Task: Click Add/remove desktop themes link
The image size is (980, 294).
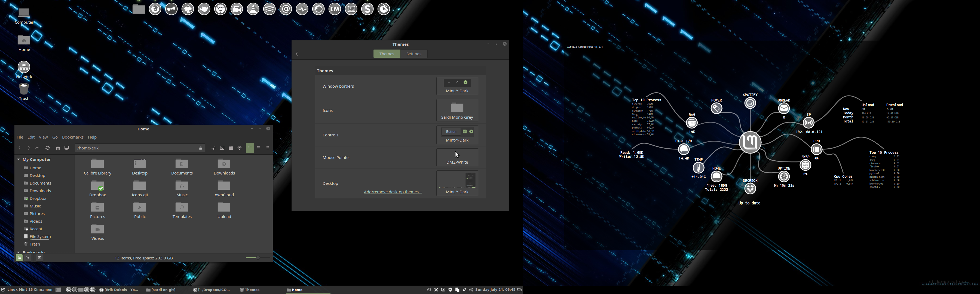Action: pos(393,192)
